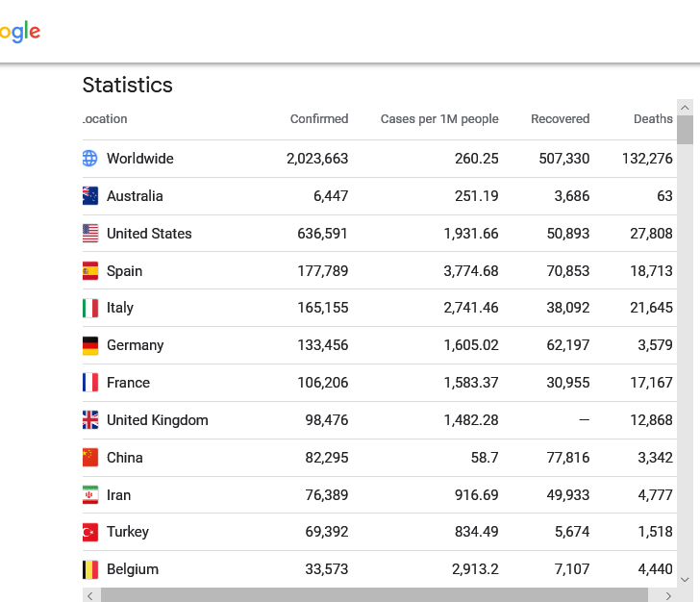Click the Australia flag icon

click(x=90, y=196)
